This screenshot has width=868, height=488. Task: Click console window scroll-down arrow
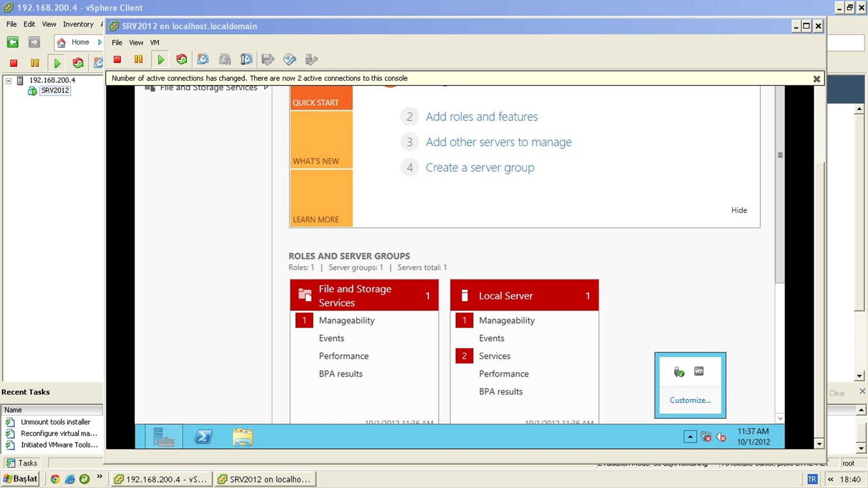(x=819, y=443)
